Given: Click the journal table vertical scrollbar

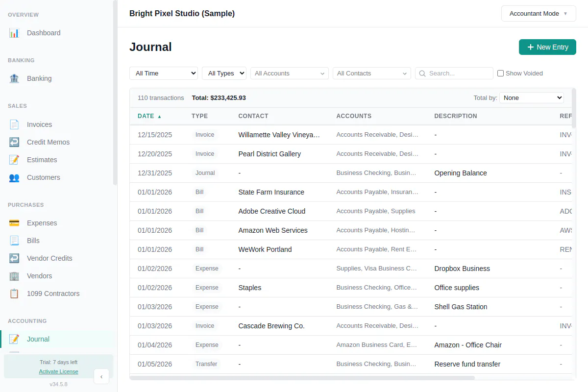Looking at the screenshot, I should coord(574,108).
